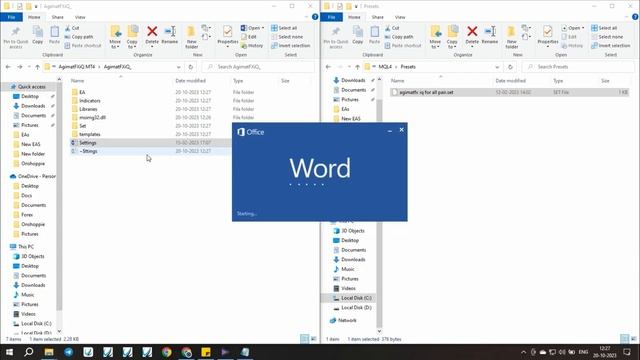640x360 pixels.
Task: Go back in Presets window navigation
Action: point(328,67)
